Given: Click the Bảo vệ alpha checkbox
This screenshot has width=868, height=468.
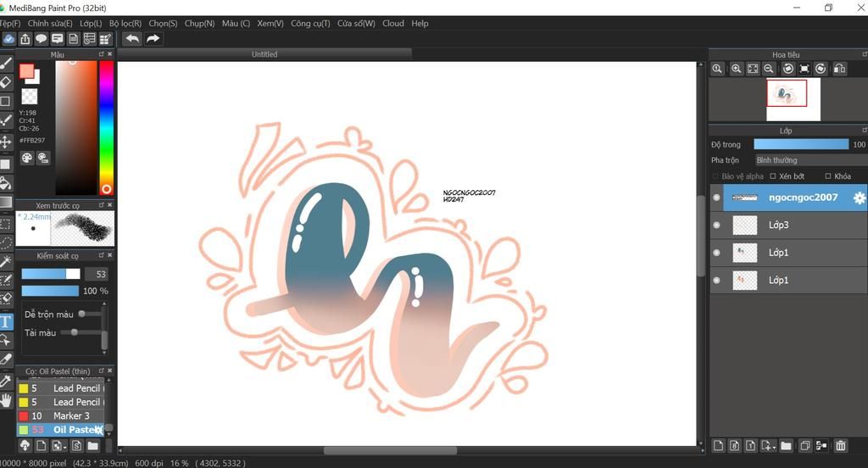Looking at the screenshot, I should pyautogui.click(x=715, y=176).
